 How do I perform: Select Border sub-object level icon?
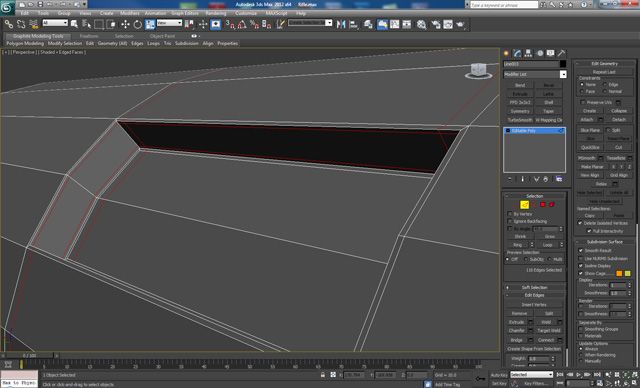coord(533,204)
